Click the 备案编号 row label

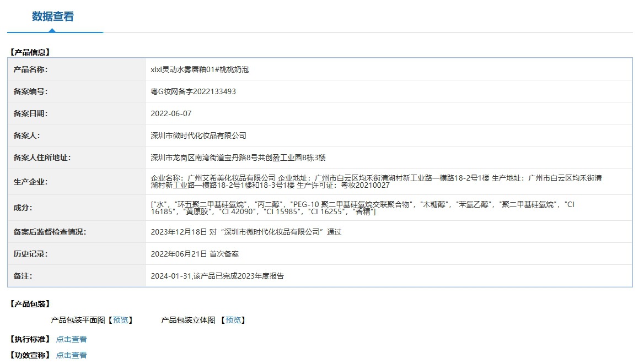[30, 91]
